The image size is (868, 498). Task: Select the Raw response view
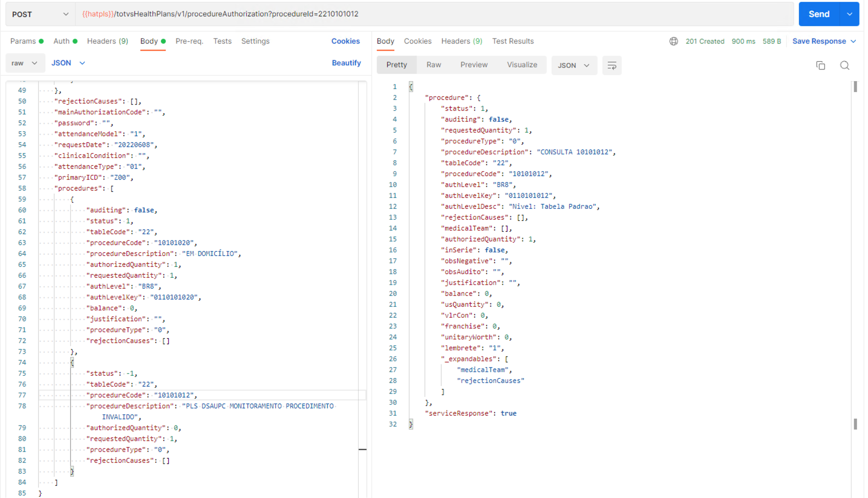pos(434,65)
